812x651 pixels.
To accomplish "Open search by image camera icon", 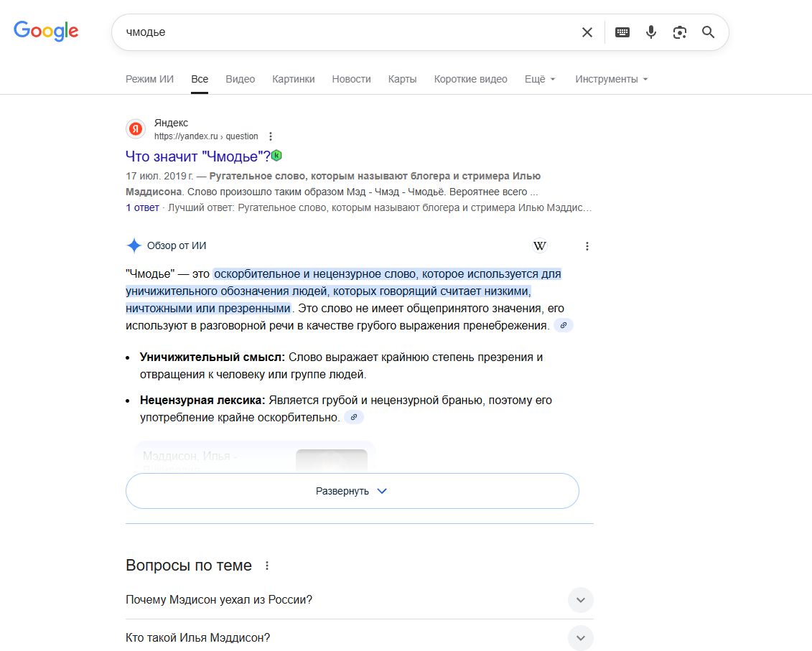I will click(x=679, y=32).
